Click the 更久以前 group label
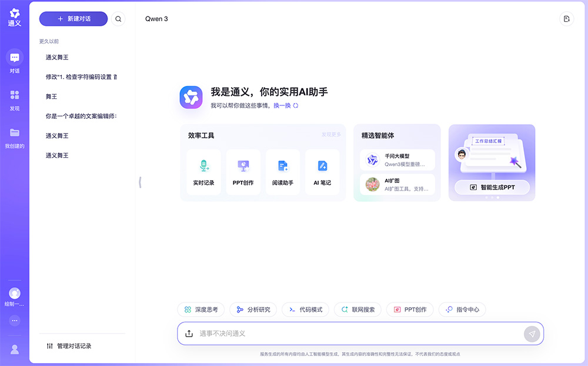Viewport: 588px width, 366px height. pos(49,41)
